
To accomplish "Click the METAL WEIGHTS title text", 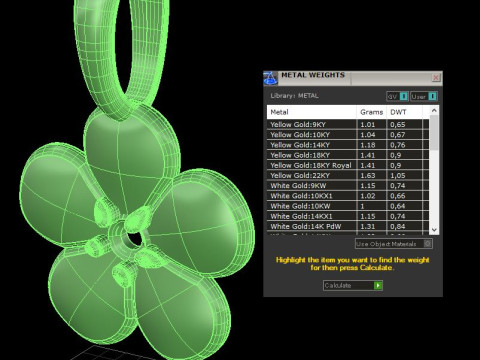I will [x=313, y=75].
